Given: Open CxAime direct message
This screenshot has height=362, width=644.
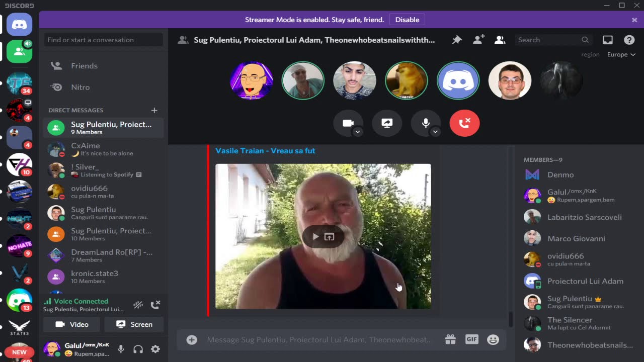Looking at the screenshot, I should pyautogui.click(x=104, y=149).
